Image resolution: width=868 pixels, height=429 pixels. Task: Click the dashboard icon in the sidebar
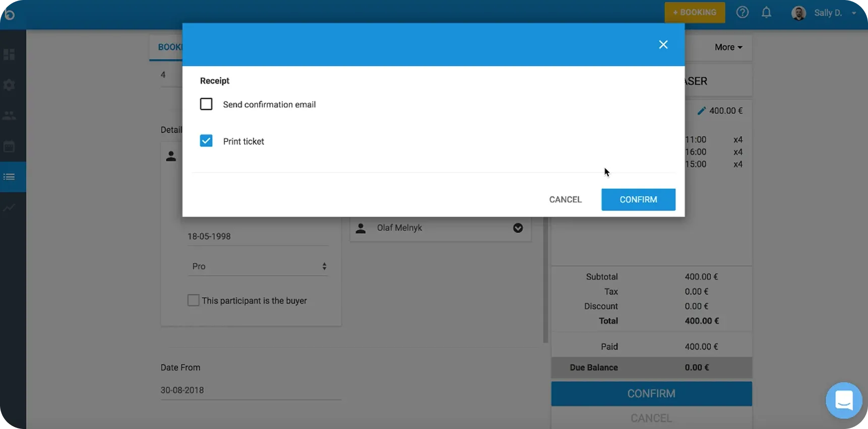pos(9,54)
